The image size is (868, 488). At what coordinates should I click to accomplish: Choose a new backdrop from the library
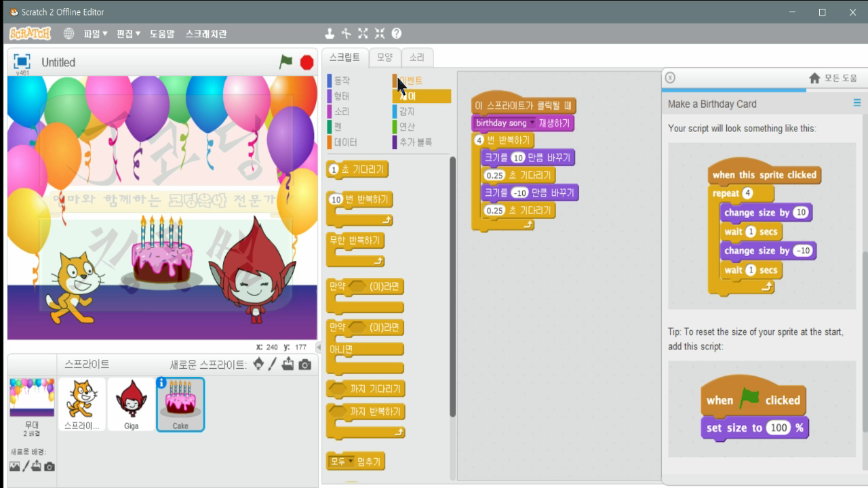14,466
